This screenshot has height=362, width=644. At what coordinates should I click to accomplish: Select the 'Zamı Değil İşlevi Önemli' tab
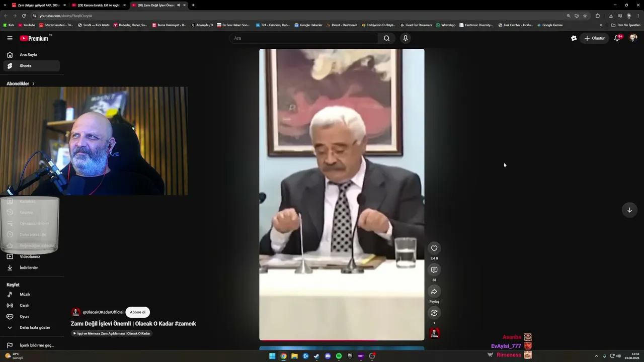(x=158, y=5)
